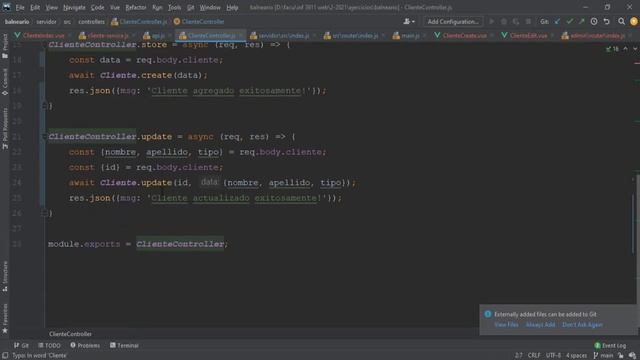Click the fold end marker after store function

pos(44,106)
